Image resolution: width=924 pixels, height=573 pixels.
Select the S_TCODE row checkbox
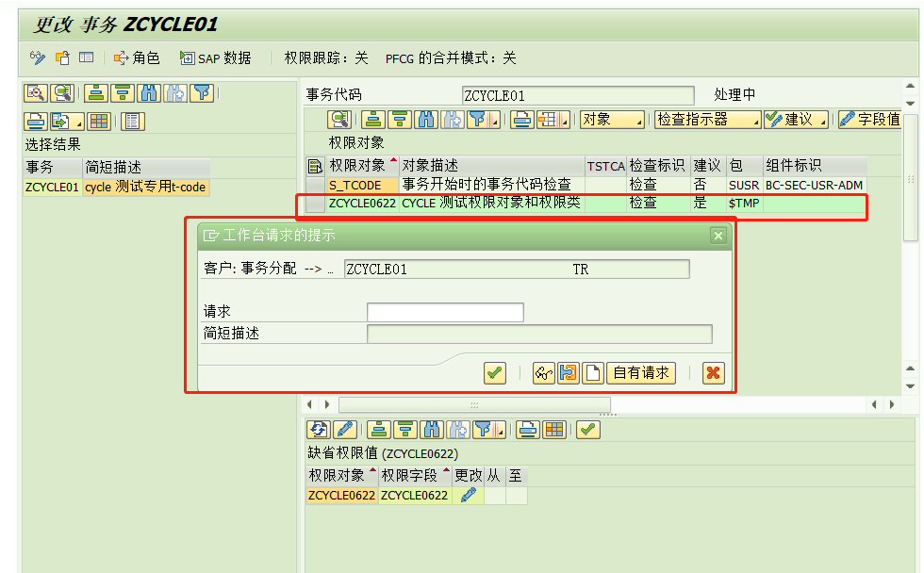315,185
